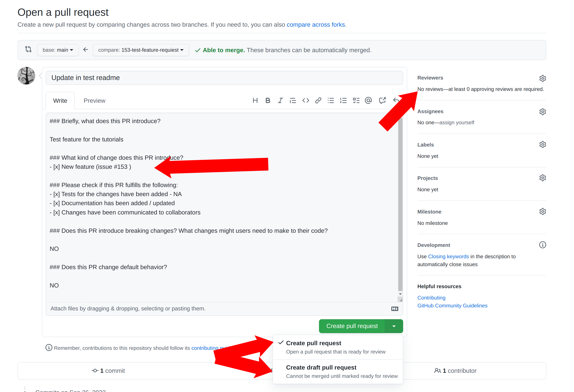Click the Markdown supported icon
This screenshot has width=574, height=392.
tap(395, 309)
